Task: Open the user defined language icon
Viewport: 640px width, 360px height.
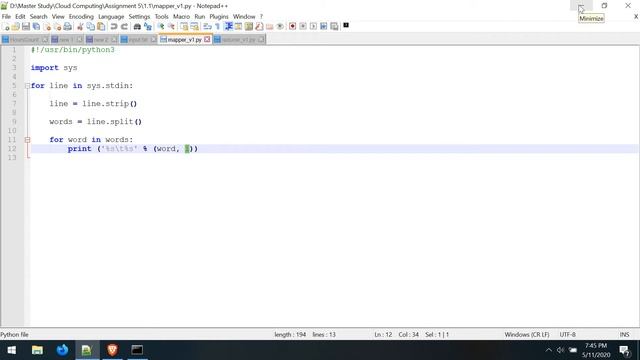Action: (238, 27)
